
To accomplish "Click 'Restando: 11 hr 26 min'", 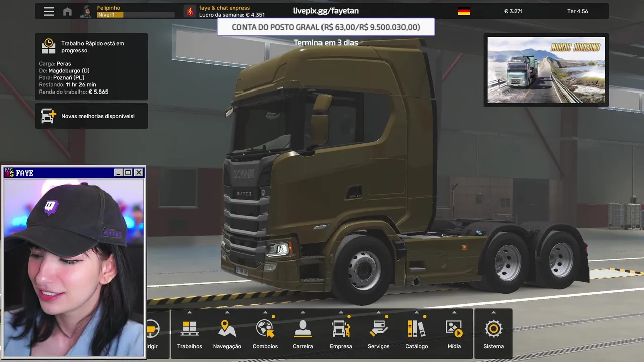I will pos(67,85).
